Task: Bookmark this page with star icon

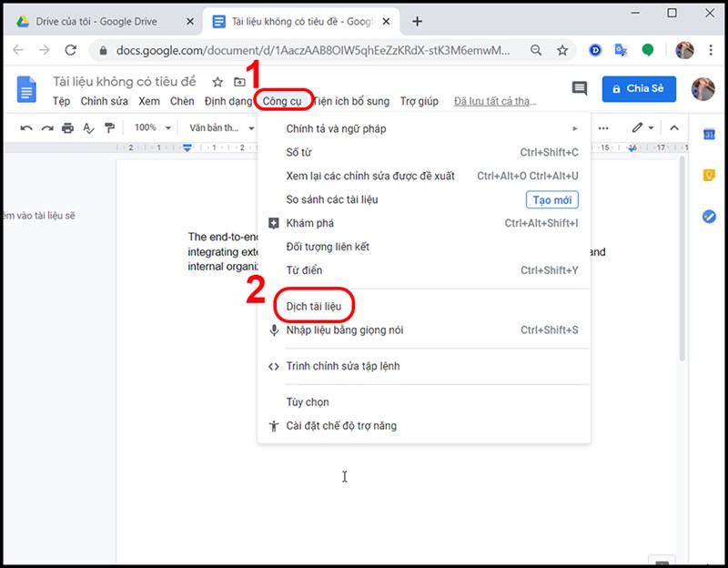Action: pos(562,50)
